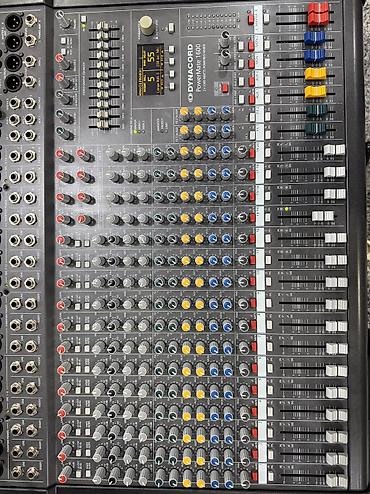
Task: Click the LED level meter dot array
Action: (x=212, y=22)
